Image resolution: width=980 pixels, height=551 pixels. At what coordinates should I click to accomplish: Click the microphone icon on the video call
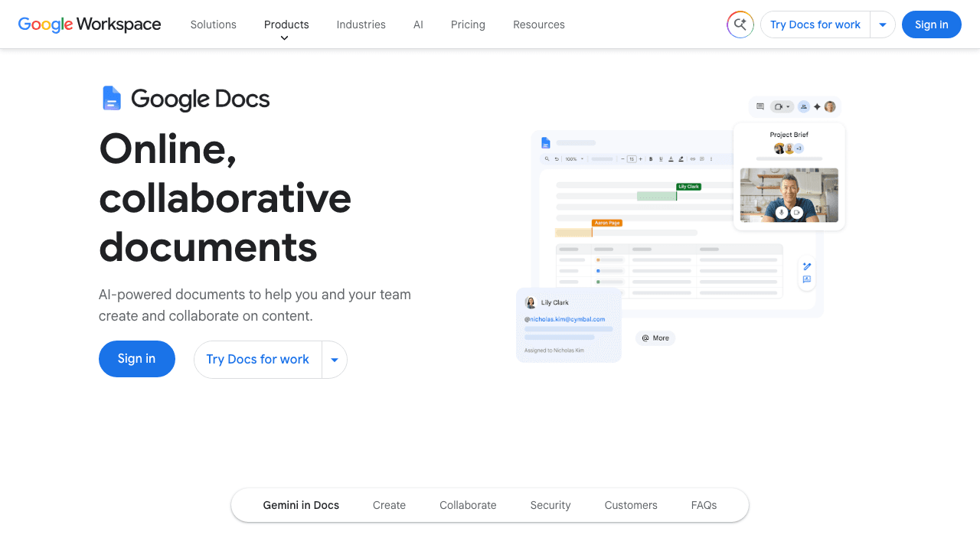[x=782, y=212]
